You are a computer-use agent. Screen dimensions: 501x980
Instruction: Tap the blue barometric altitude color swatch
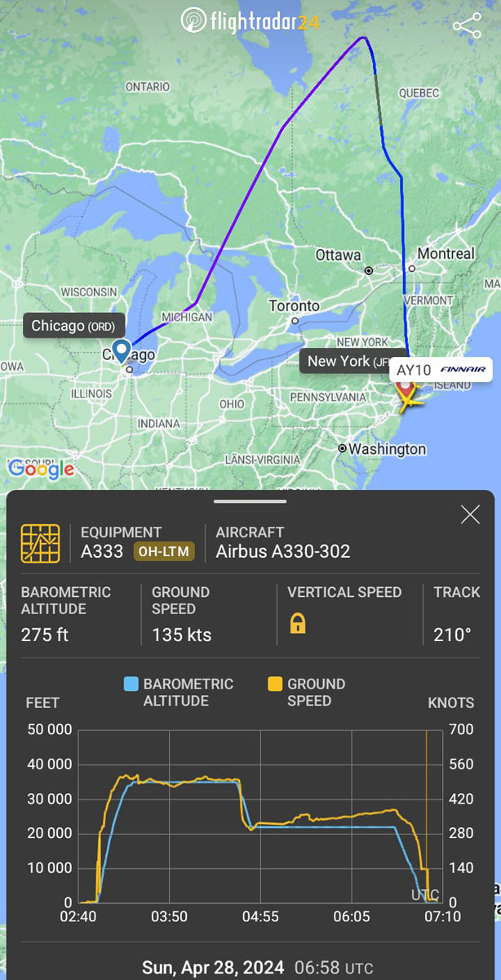pos(130,684)
